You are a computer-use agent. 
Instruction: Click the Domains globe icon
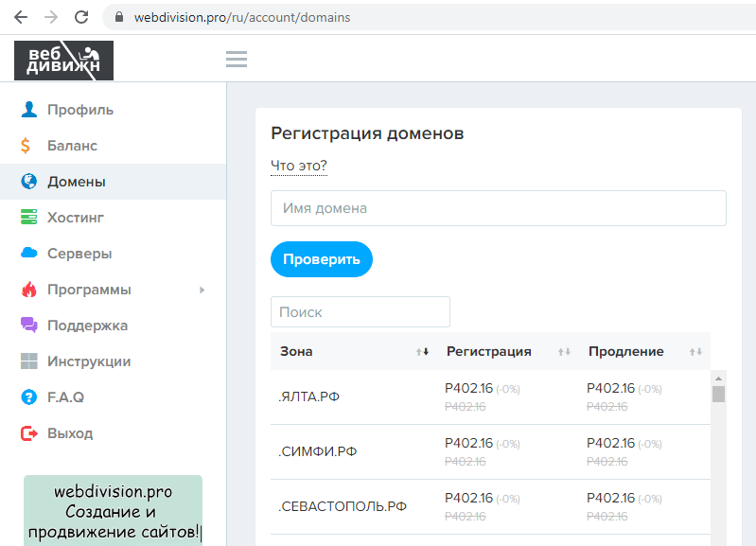coord(28,182)
